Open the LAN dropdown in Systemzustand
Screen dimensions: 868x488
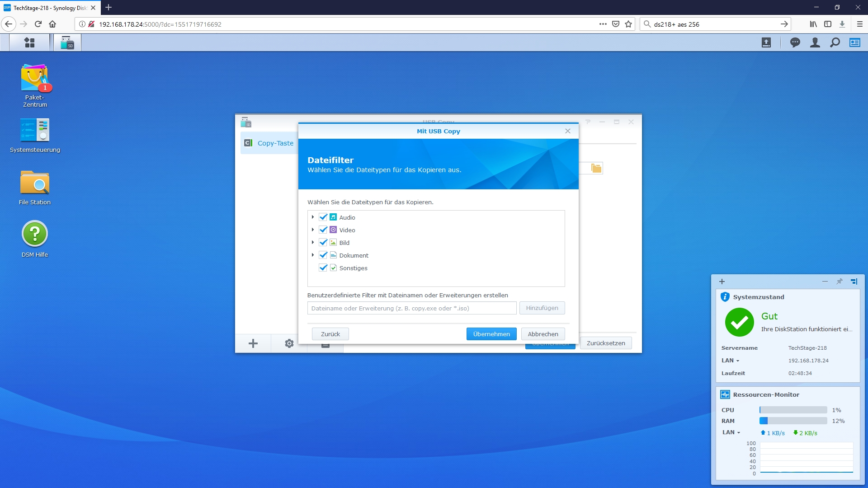pos(730,361)
